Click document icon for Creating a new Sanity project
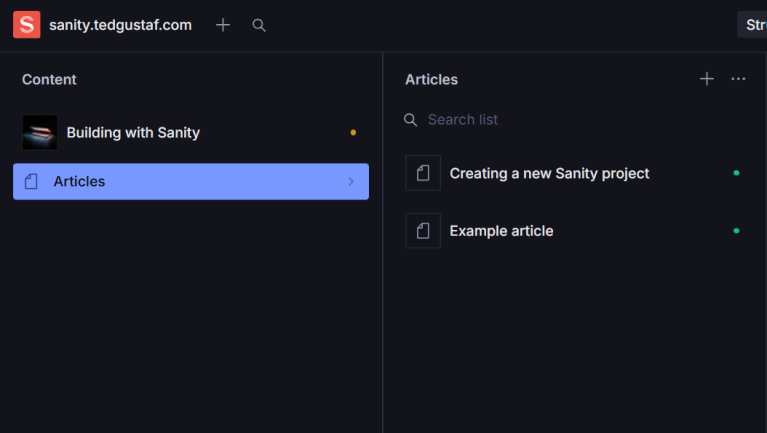 [x=423, y=173]
